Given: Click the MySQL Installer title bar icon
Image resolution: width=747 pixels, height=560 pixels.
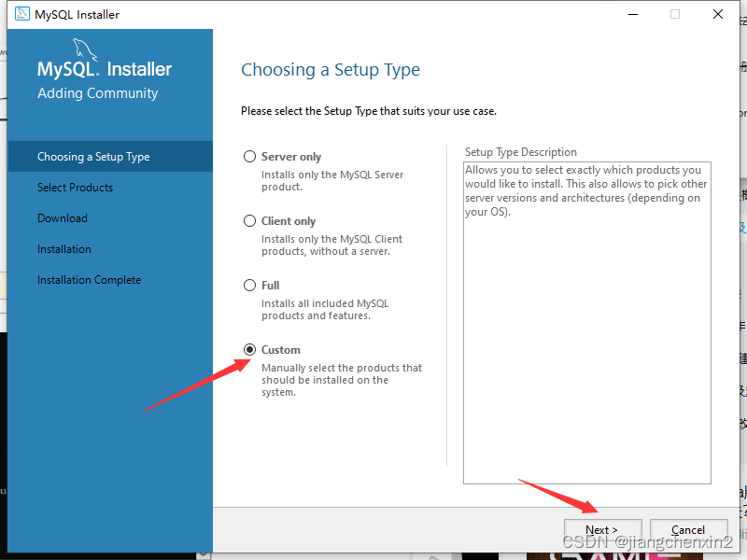Looking at the screenshot, I should [x=21, y=14].
